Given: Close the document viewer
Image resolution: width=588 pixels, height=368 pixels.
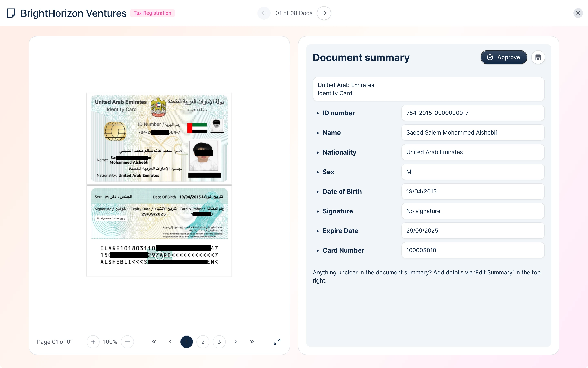Looking at the screenshot, I should coord(578,13).
